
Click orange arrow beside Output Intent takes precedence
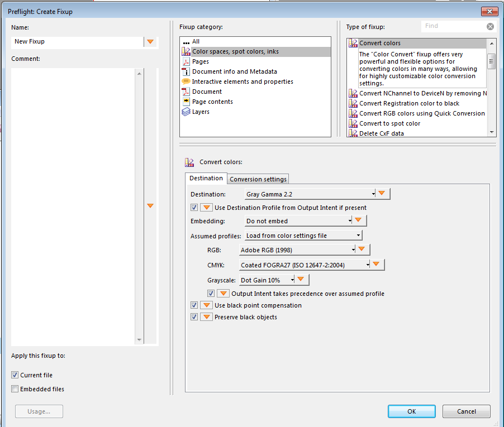click(223, 294)
